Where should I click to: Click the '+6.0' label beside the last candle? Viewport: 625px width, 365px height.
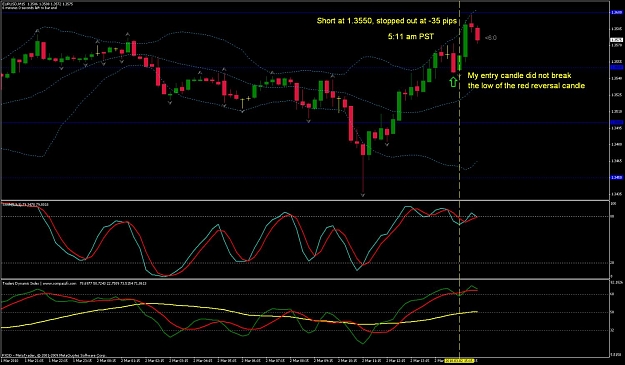coord(491,38)
